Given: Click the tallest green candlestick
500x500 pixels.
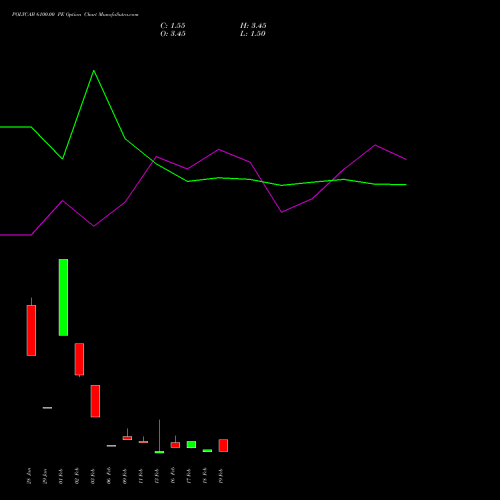Looking at the screenshot, I should click(x=63, y=297).
